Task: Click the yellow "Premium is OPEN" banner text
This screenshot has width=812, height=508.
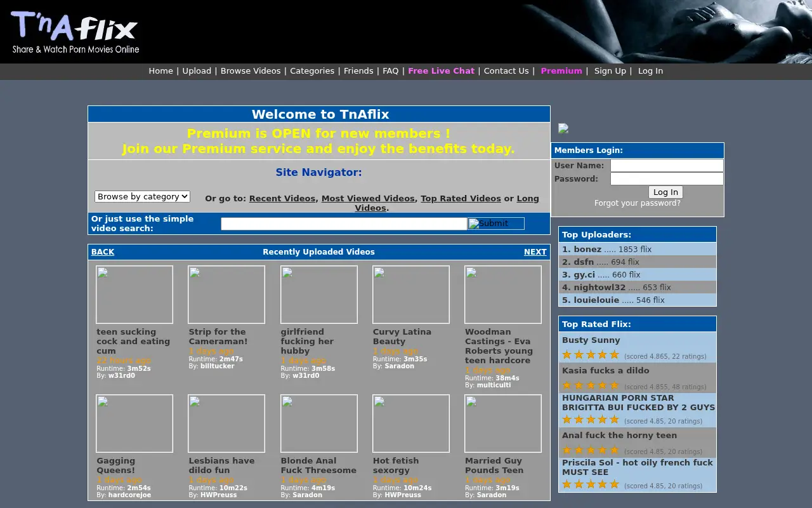Action: [x=318, y=141]
